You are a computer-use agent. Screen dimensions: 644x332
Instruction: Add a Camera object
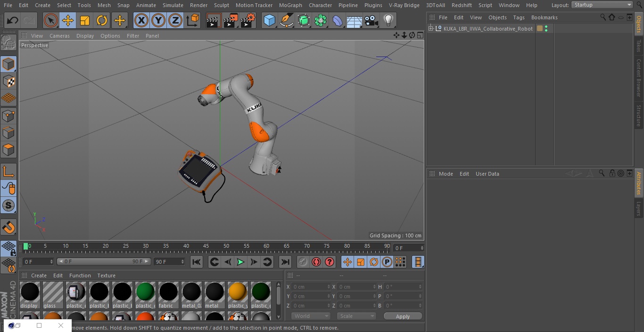pos(372,20)
